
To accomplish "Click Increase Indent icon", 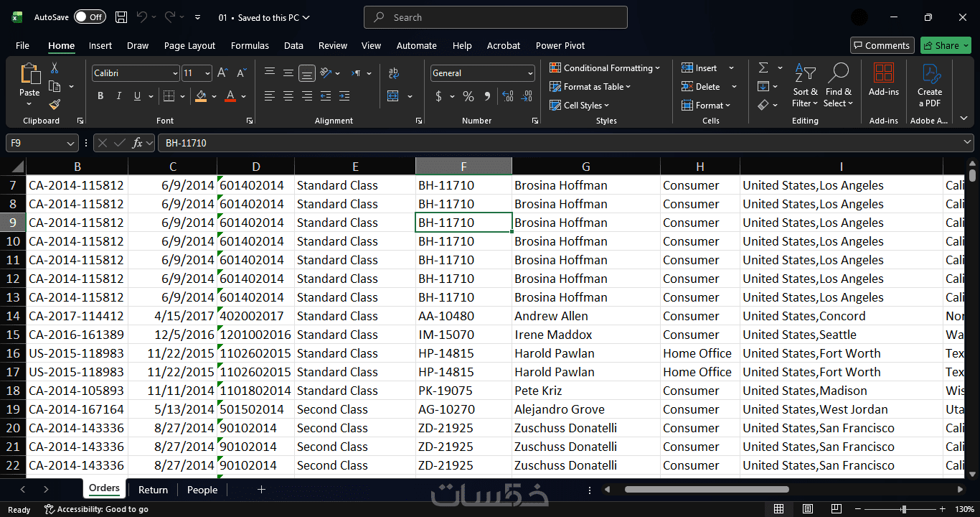I will click(344, 96).
